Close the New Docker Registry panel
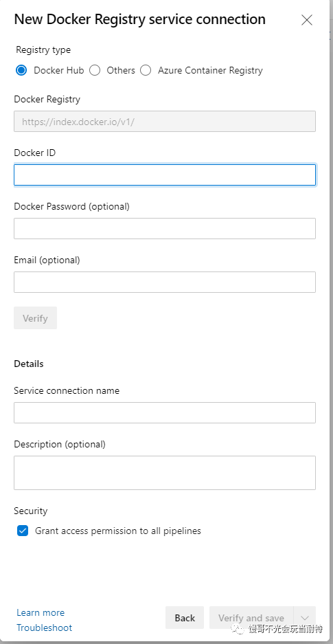The height and width of the screenshot is (644, 333). 307,20
